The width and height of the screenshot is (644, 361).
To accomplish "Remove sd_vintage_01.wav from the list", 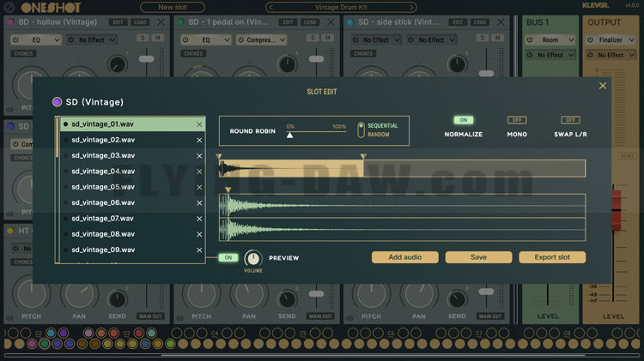I will point(199,124).
